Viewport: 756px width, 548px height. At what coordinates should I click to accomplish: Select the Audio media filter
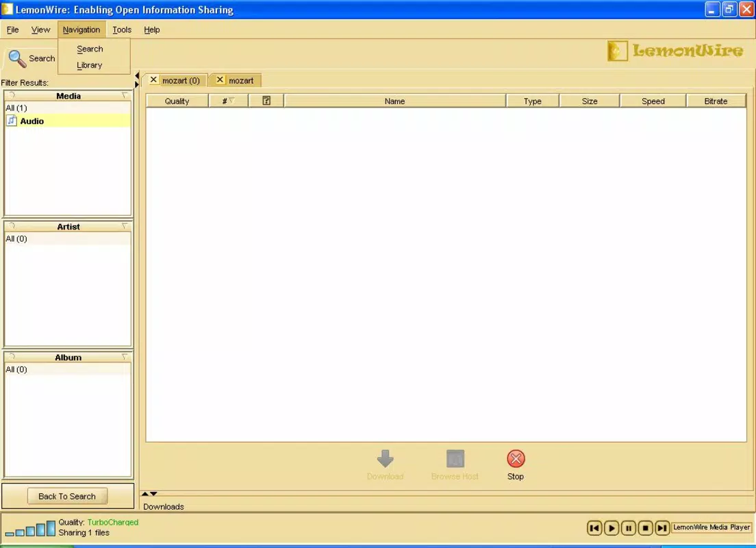coord(68,121)
